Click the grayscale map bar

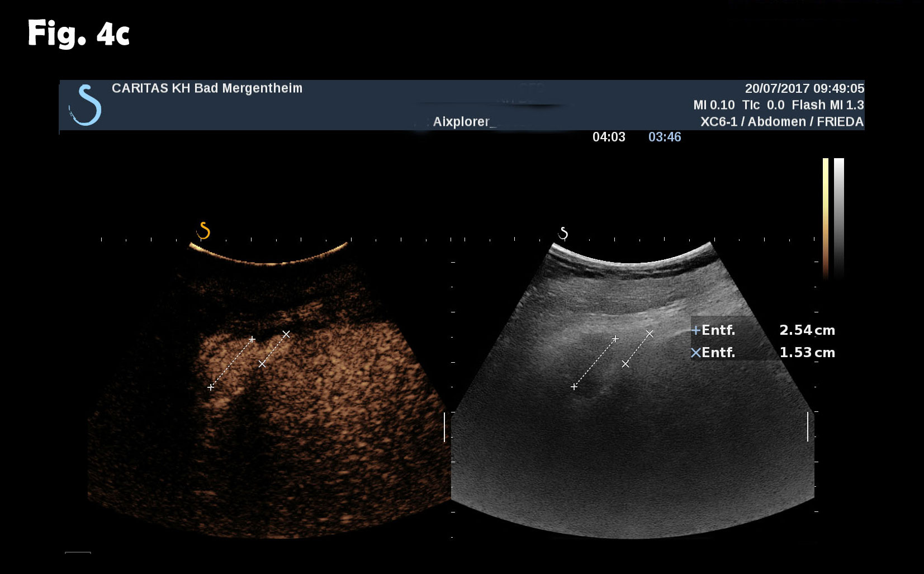pyautogui.click(x=838, y=218)
